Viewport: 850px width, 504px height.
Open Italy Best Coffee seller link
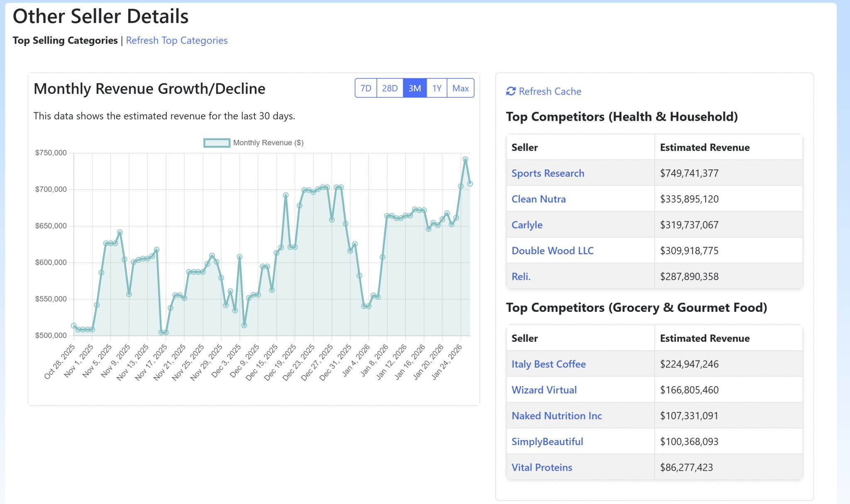549,364
